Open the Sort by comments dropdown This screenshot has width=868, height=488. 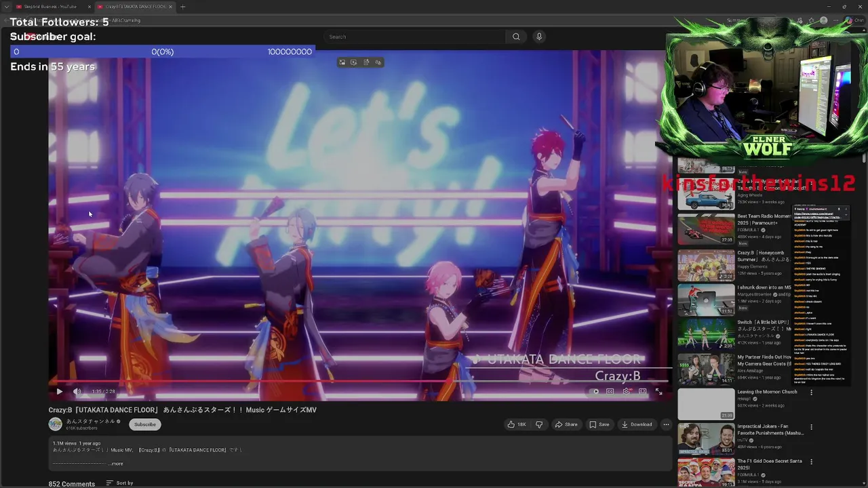pos(119,483)
